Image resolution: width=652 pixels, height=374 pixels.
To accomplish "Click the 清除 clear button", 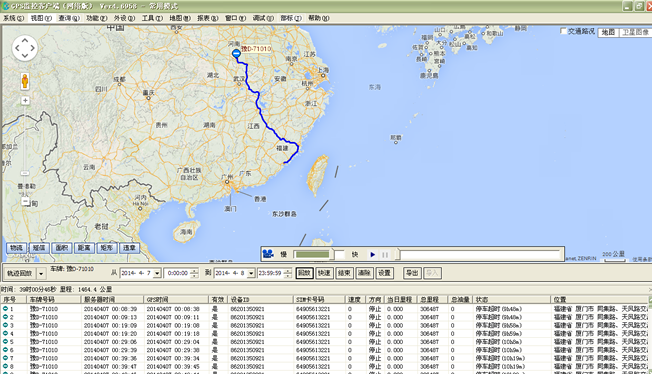I will [364, 273].
